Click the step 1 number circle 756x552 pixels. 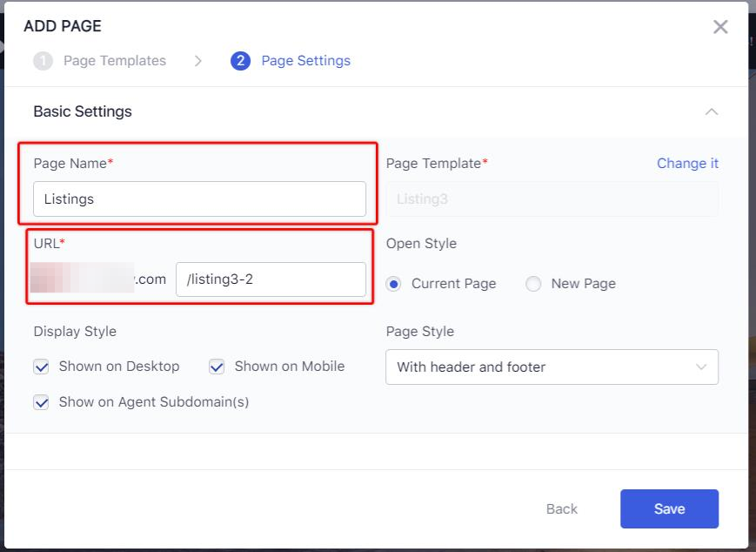click(x=42, y=61)
